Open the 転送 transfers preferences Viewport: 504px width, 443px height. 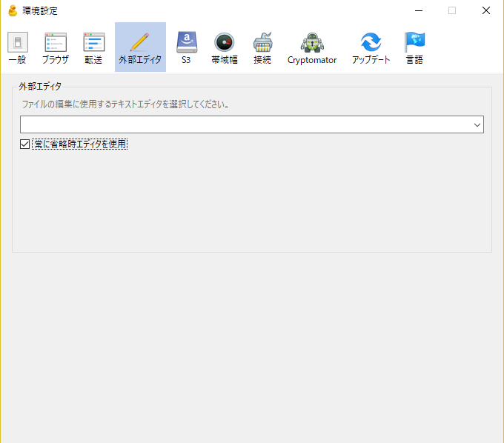point(93,47)
